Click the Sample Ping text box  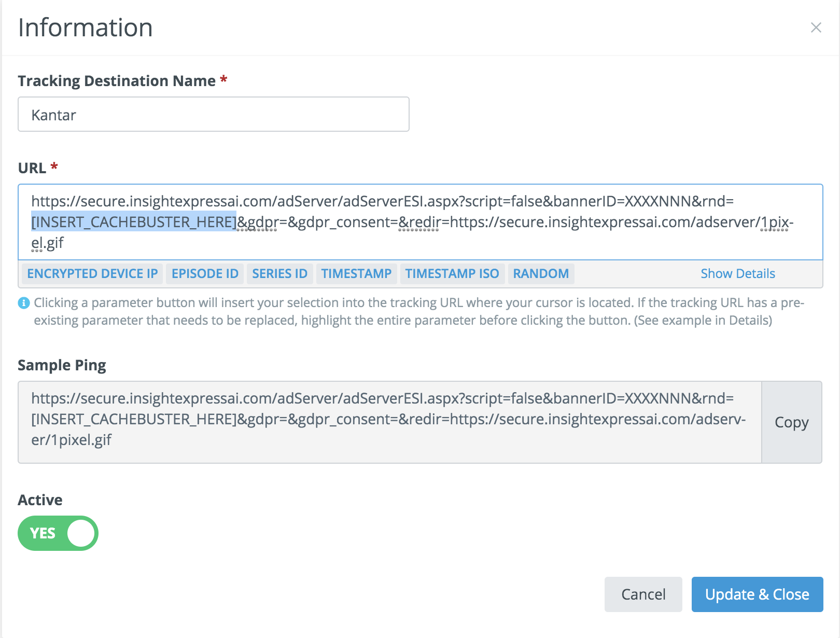tap(389, 422)
